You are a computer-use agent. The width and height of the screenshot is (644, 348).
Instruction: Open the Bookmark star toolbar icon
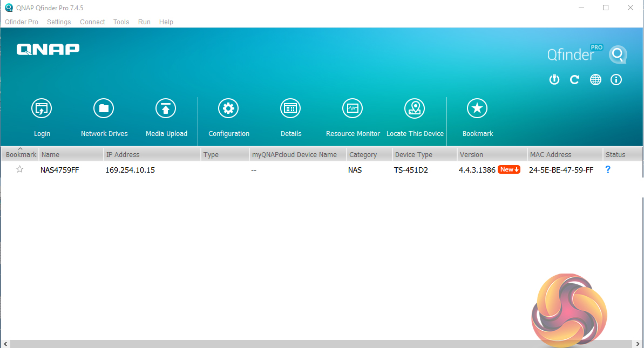pos(477,109)
